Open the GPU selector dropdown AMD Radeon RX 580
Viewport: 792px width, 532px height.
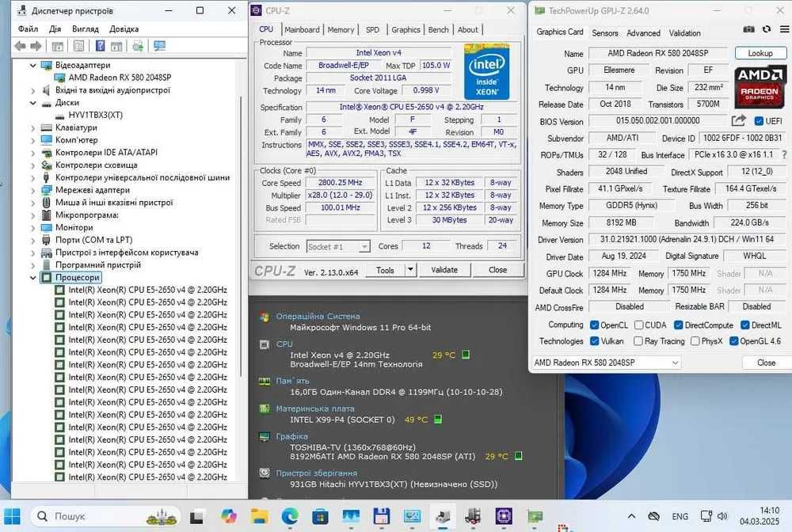607,363
